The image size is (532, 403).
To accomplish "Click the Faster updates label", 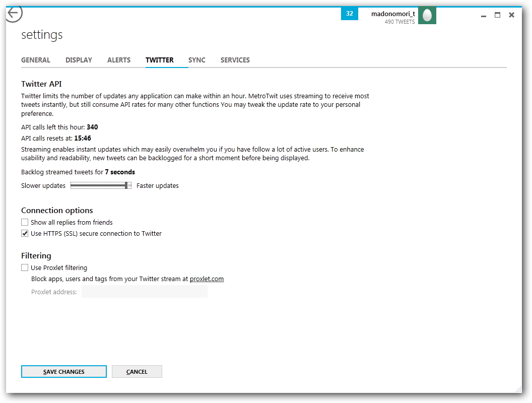I will pyautogui.click(x=157, y=185).
